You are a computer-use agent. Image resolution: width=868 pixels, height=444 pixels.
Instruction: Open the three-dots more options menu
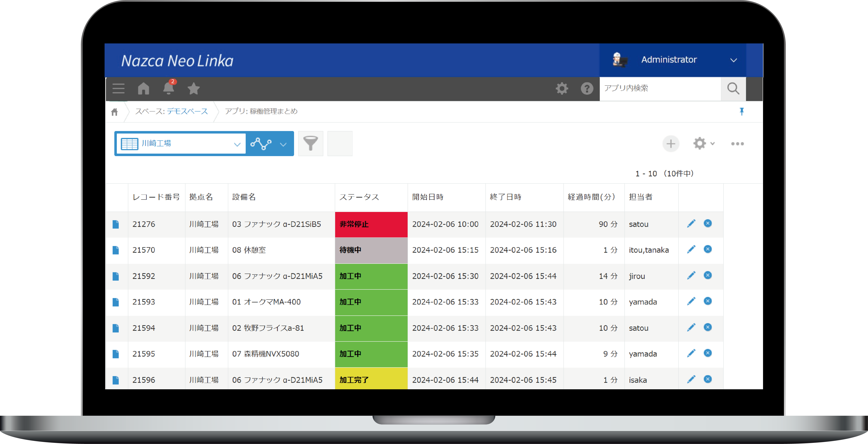(737, 144)
